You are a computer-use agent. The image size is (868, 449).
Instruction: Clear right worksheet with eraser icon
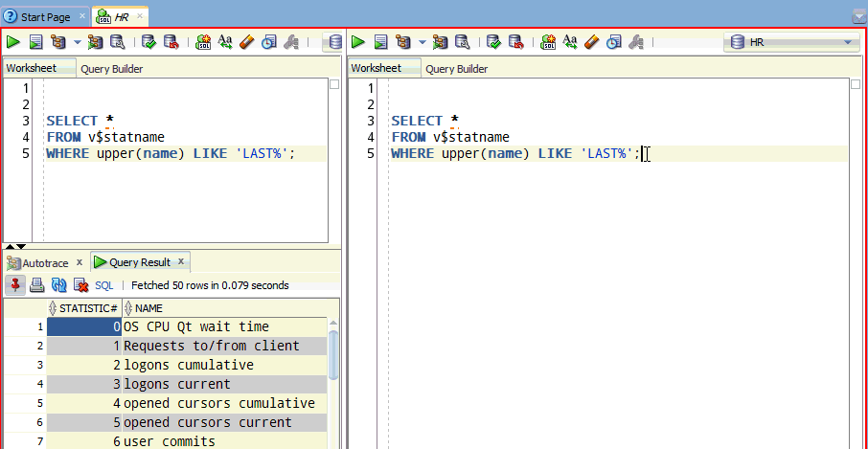[592, 41]
